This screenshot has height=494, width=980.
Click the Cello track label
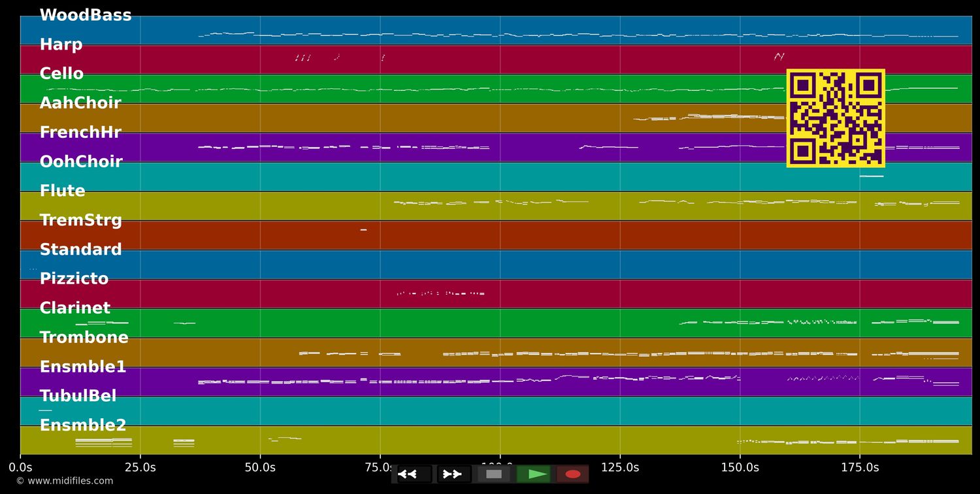point(61,74)
